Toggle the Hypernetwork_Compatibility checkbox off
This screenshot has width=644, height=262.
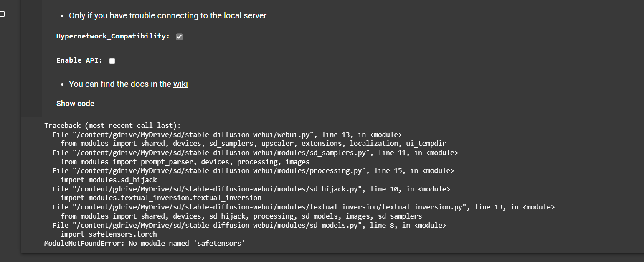tap(179, 37)
